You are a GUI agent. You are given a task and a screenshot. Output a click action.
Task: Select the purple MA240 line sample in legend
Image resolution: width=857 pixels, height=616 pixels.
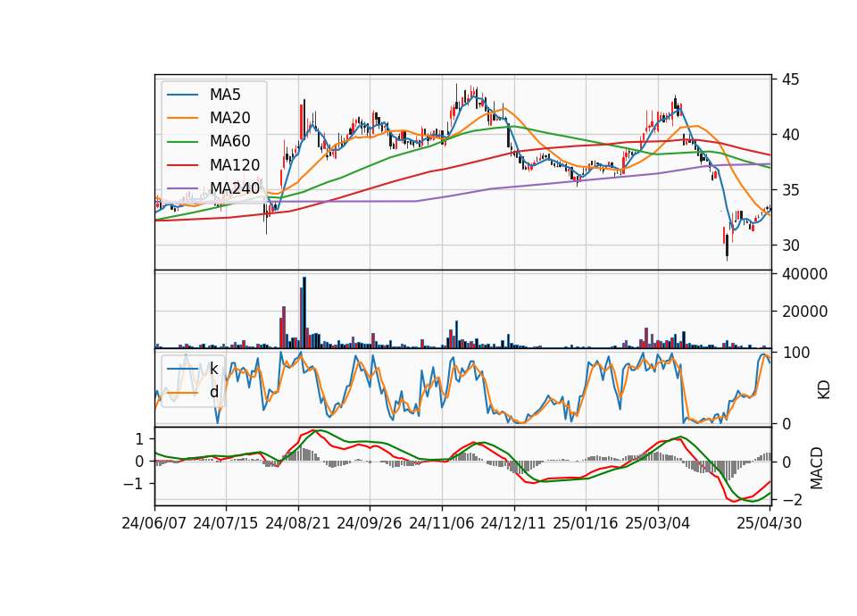pyautogui.click(x=182, y=188)
